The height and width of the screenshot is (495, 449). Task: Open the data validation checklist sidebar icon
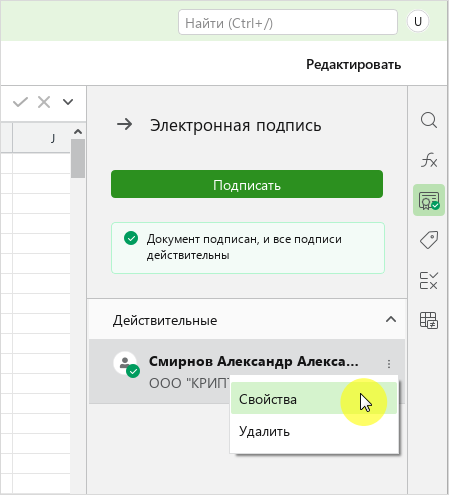point(429,280)
